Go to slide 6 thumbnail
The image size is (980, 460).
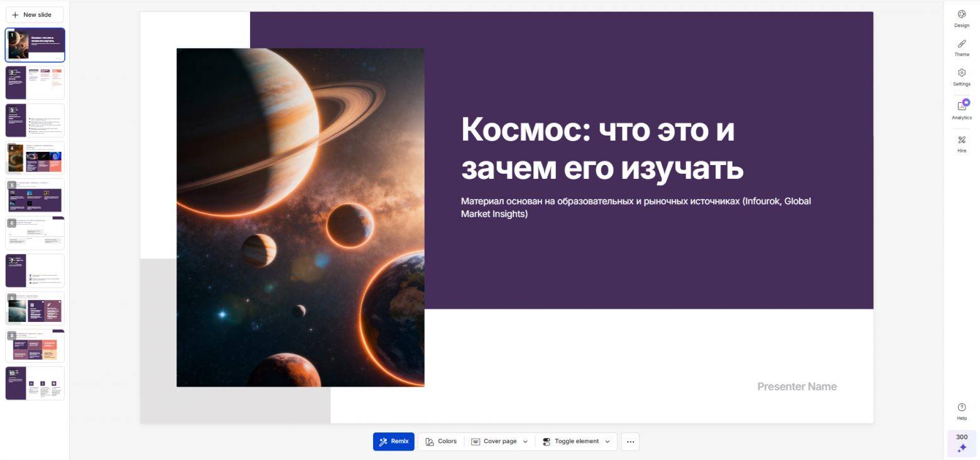(35, 233)
